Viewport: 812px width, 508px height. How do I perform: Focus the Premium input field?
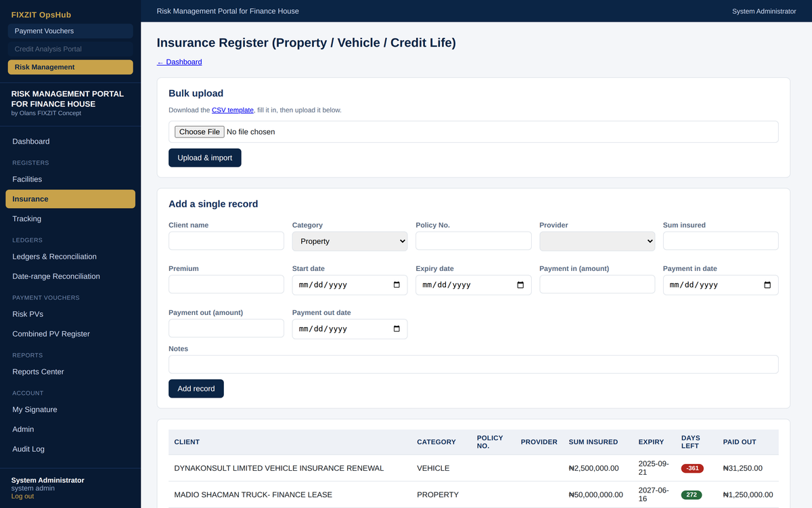click(x=226, y=284)
